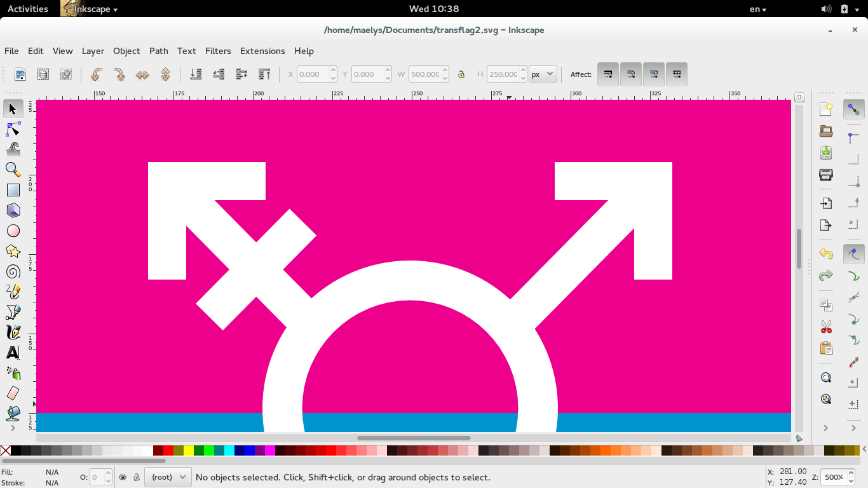This screenshot has height=488, width=868.
Task: Select the Star and polygon tool
Action: [13, 251]
